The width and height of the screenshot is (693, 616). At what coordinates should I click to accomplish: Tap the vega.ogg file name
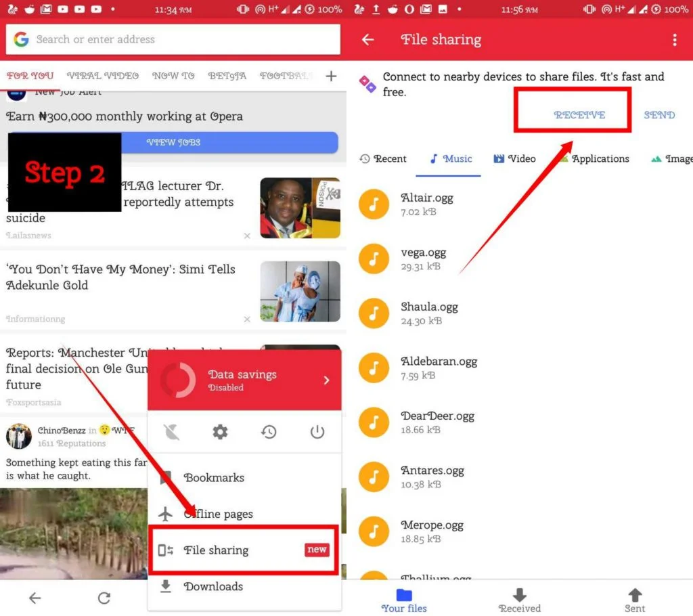click(x=424, y=252)
